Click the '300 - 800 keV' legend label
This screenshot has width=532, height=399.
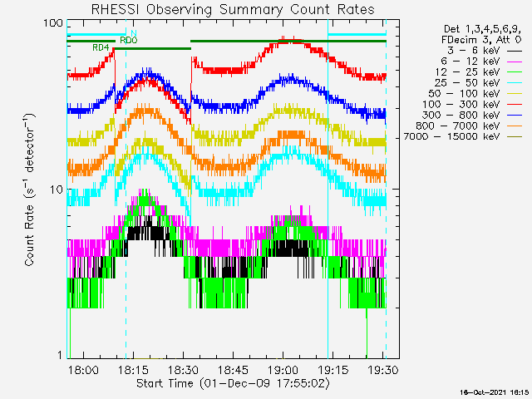click(x=461, y=115)
